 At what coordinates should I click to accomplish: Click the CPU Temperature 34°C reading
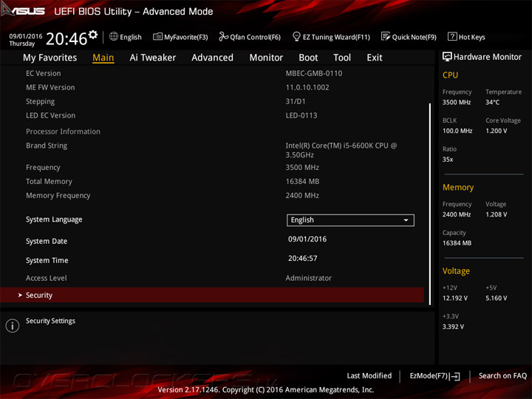pos(492,102)
